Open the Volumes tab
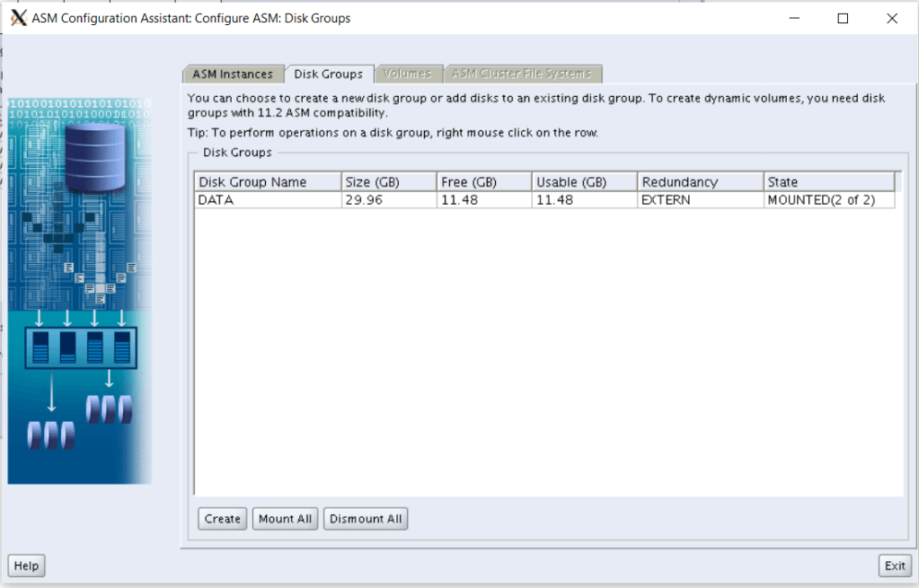 [407, 74]
